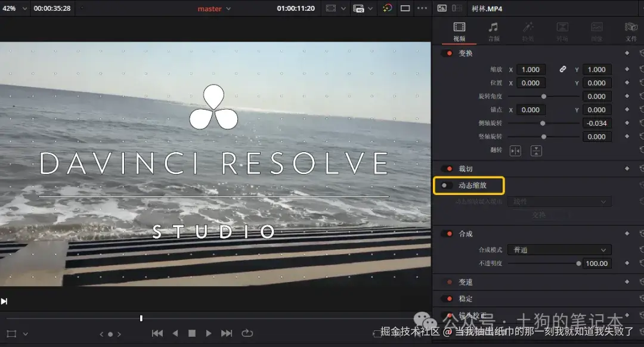Viewport: 644px width, 347px height.
Task: Click the dual-panel icon beside 树林.MP4
Action: coord(457,8)
